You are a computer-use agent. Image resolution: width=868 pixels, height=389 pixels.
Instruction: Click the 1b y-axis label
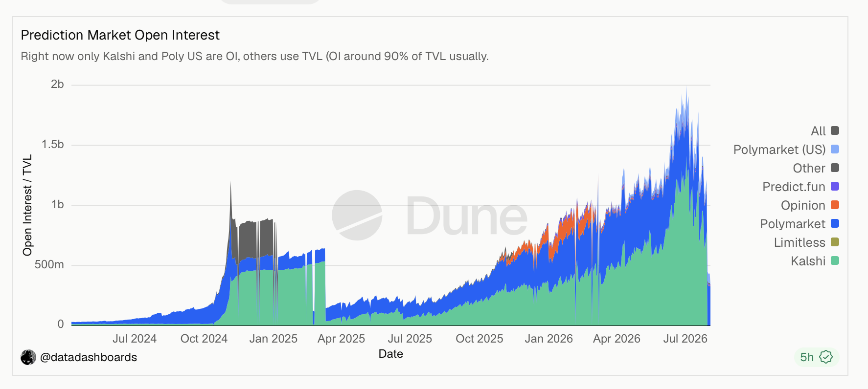(57, 205)
